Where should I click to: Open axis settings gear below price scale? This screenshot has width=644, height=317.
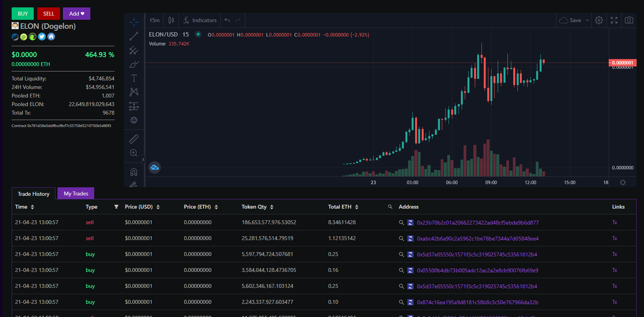pos(623,183)
